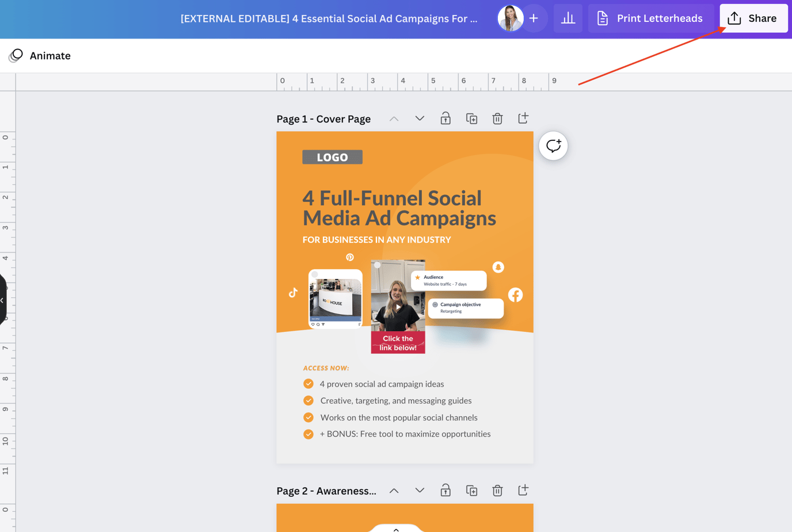This screenshot has height=532, width=792.
Task: Add a new page below Page 1
Action: tap(523, 118)
